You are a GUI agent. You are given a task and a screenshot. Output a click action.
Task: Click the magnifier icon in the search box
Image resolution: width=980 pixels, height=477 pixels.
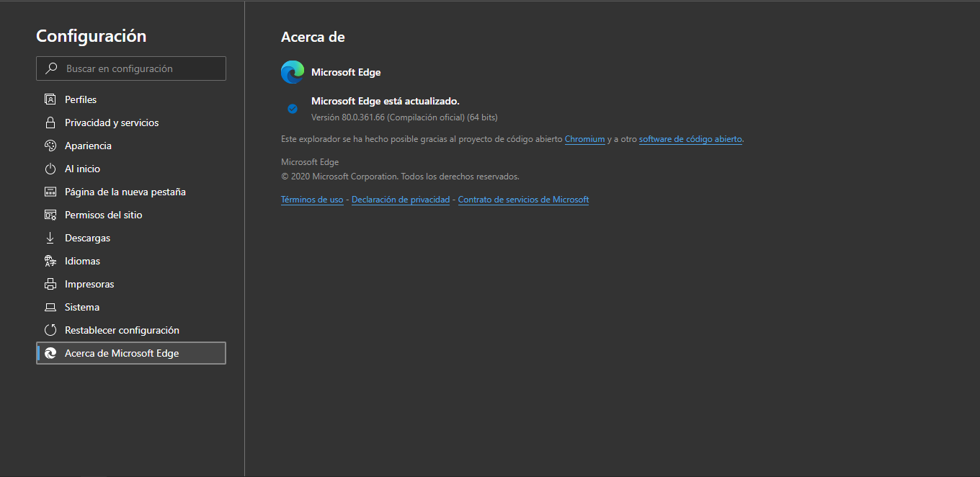point(51,68)
